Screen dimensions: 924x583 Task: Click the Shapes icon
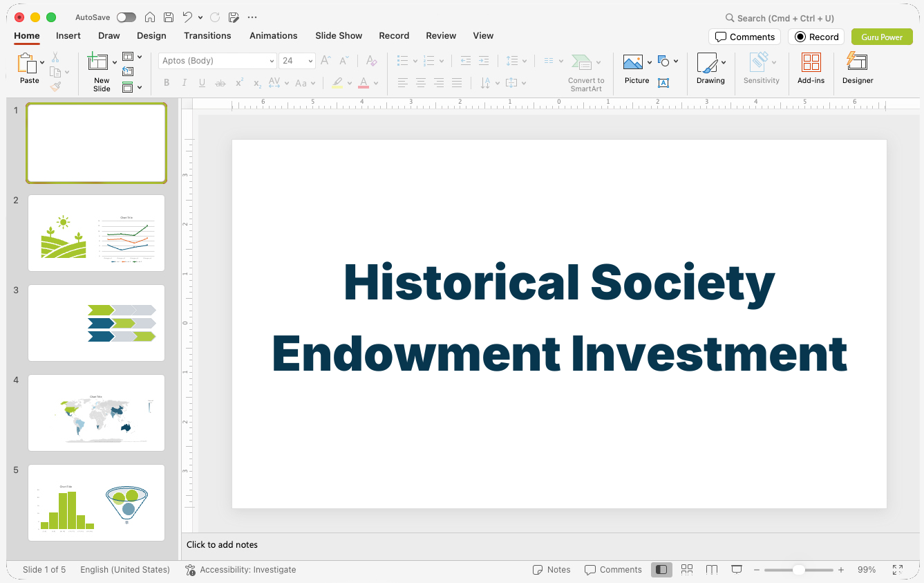664,61
